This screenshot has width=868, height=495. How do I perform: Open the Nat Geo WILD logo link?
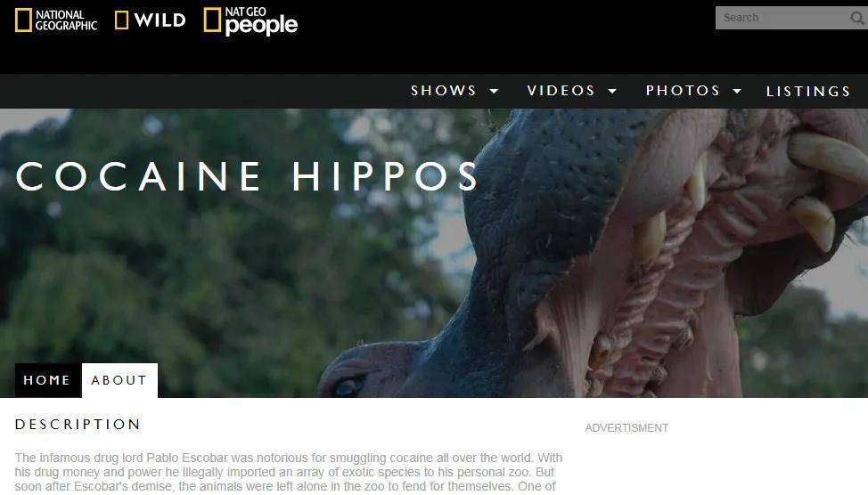click(x=150, y=20)
